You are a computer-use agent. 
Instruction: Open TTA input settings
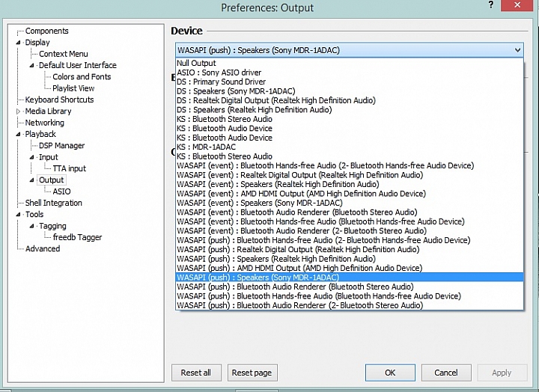(70, 168)
